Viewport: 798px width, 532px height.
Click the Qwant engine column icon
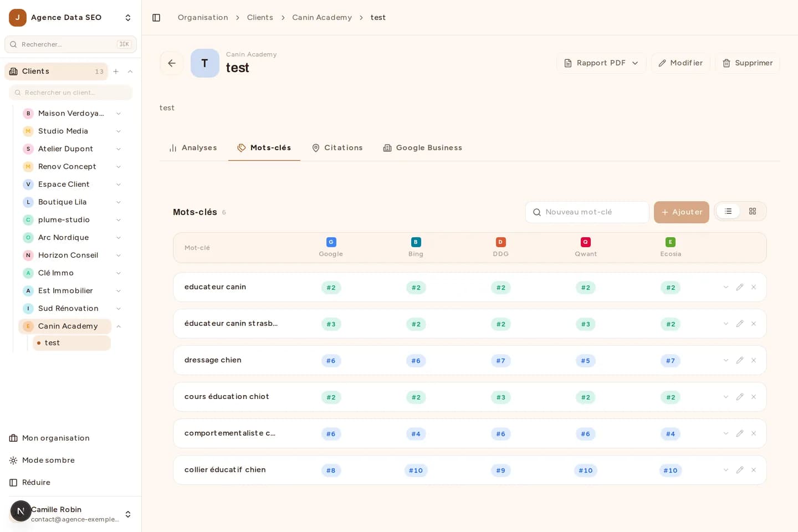pos(586,242)
